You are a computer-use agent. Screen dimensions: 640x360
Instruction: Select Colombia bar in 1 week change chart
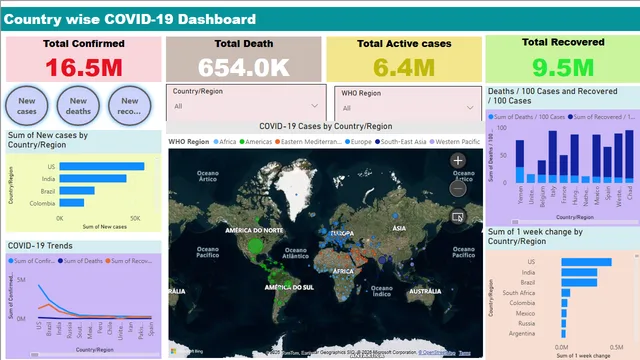[564, 303]
